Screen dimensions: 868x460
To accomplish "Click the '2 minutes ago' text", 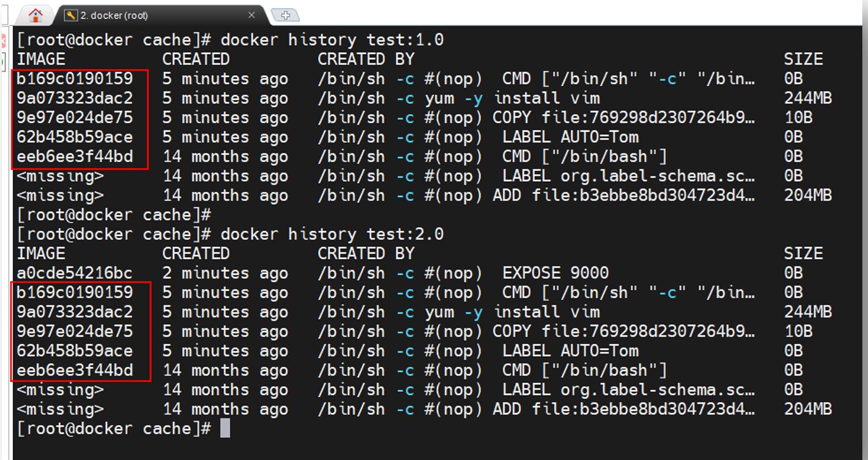I will pos(225,273).
